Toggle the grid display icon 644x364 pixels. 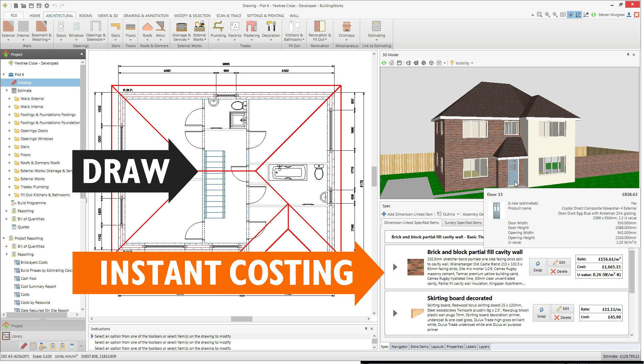point(563,15)
